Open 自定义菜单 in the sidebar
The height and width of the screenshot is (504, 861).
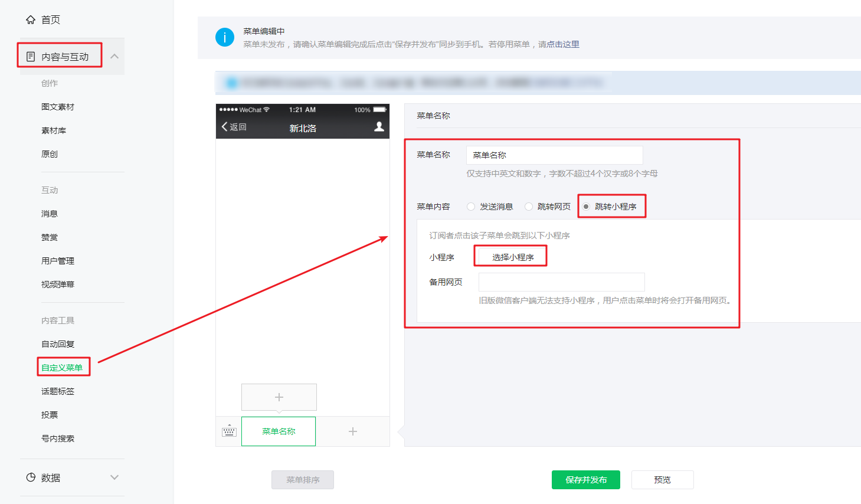(x=62, y=368)
